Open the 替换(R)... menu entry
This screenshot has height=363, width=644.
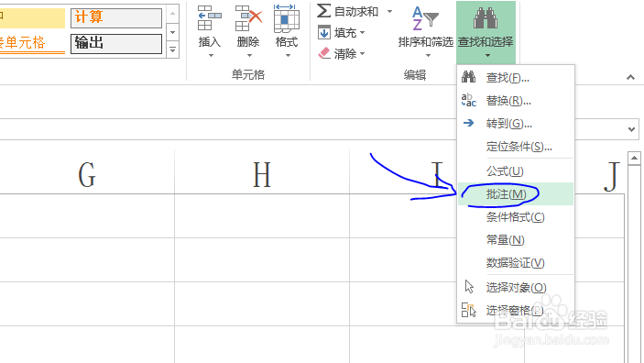click(x=516, y=100)
